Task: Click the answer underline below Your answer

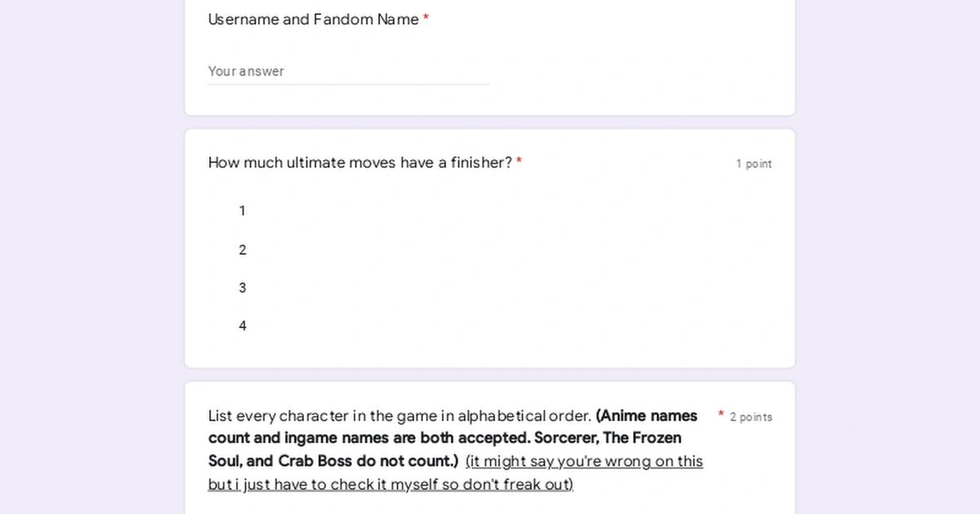Action: pyautogui.click(x=349, y=83)
